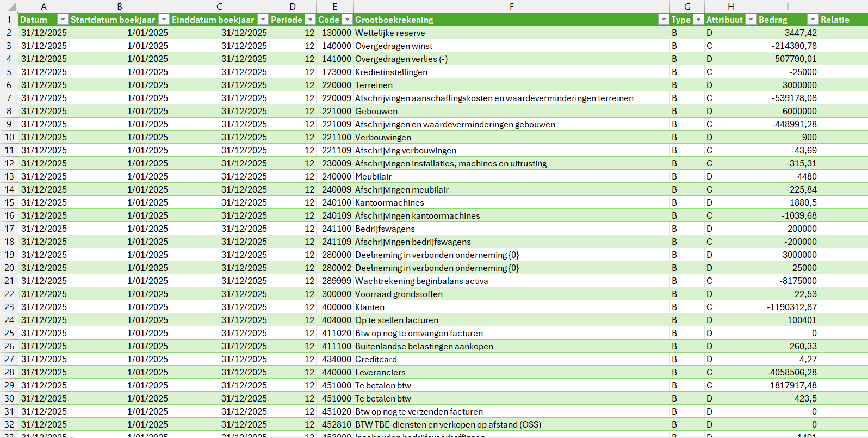Click code cell 220009
This screenshot has width=868, height=438.
tap(334, 98)
